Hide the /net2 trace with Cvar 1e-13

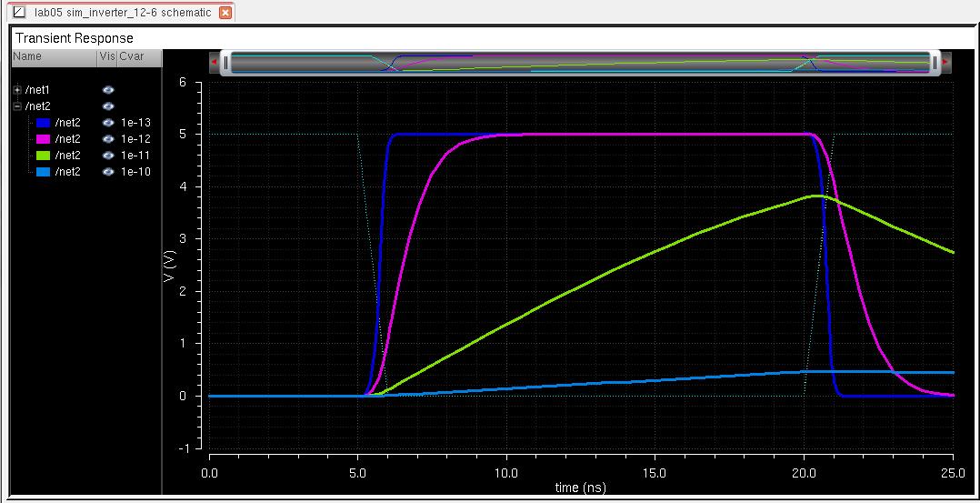click(108, 123)
